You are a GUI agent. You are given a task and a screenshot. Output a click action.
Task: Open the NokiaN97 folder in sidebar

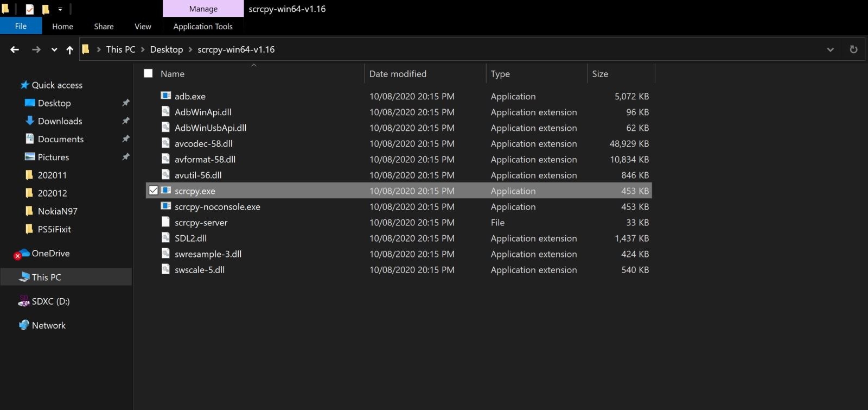tap(58, 211)
